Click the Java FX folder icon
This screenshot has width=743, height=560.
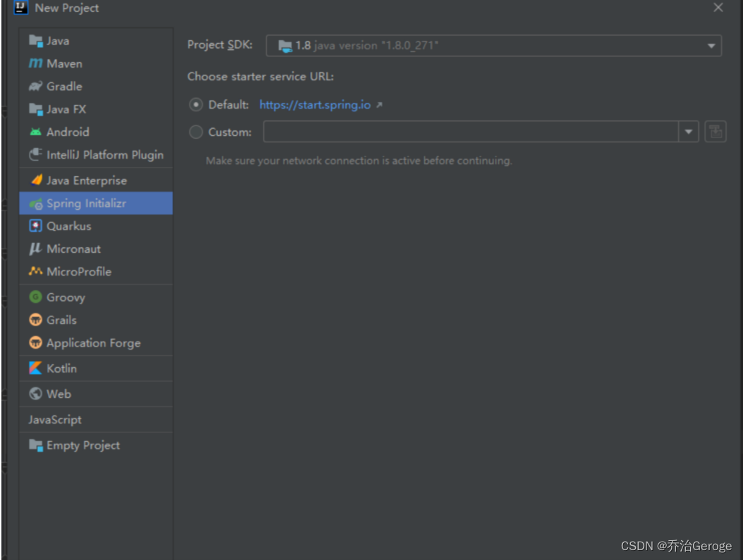[x=35, y=109]
